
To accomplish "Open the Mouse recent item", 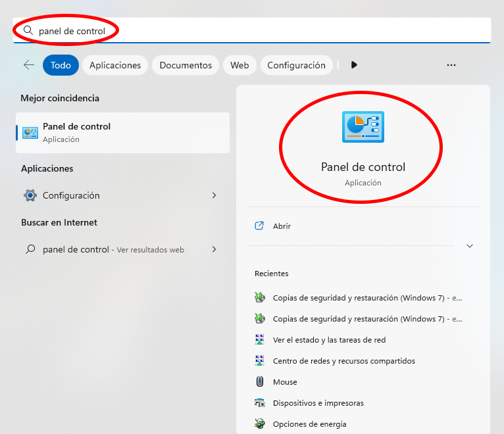I will (x=363, y=382).
